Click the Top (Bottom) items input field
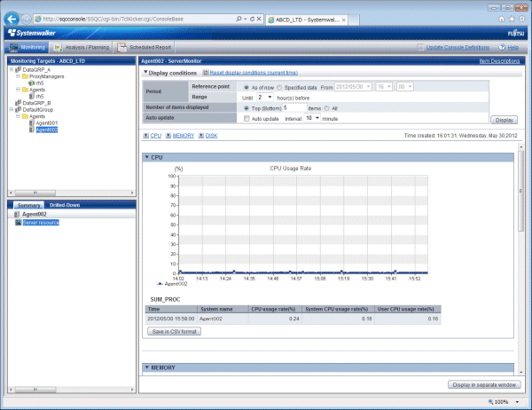532x410 pixels. pyautogui.click(x=294, y=107)
